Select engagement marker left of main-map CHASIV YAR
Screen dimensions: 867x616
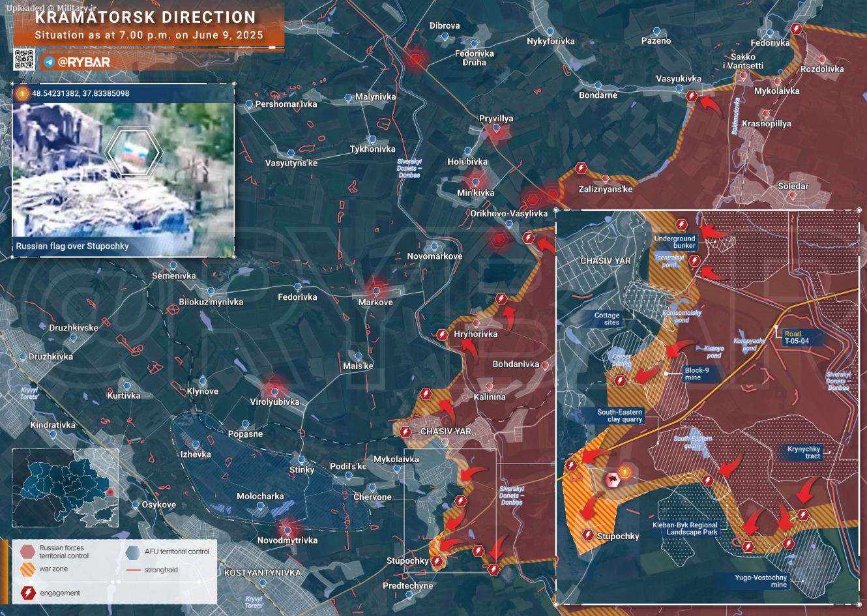tap(405, 432)
